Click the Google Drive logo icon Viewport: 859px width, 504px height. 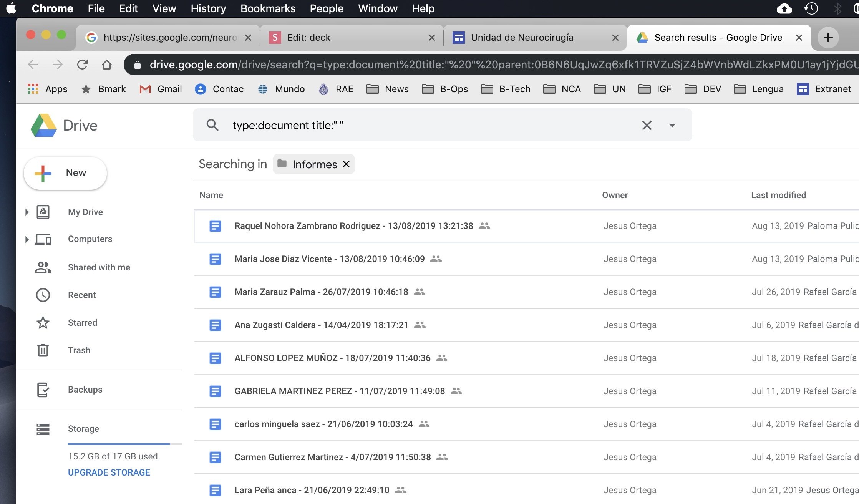click(44, 125)
